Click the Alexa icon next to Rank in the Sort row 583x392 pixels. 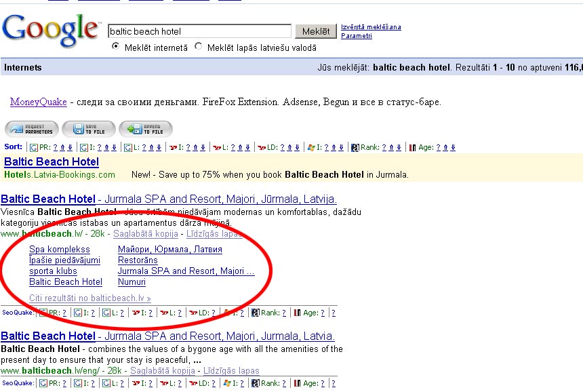(x=355, y=148)
